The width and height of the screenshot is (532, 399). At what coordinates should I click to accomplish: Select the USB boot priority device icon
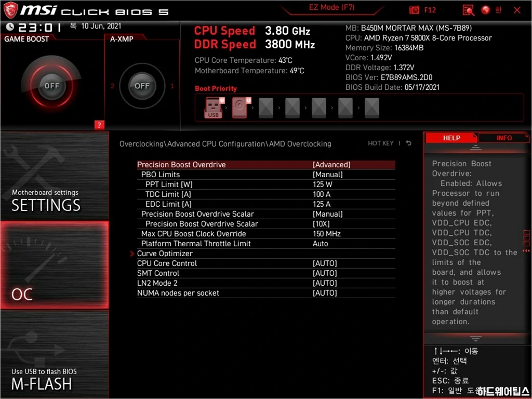pyautogui.click(x=214, y=108)
